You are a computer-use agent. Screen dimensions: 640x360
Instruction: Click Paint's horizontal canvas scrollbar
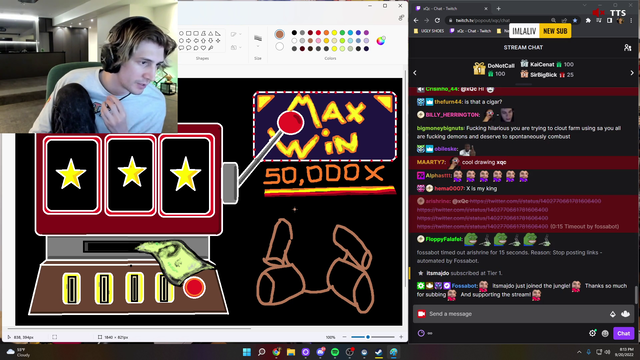pyautogui.click(x=129, y=328)
